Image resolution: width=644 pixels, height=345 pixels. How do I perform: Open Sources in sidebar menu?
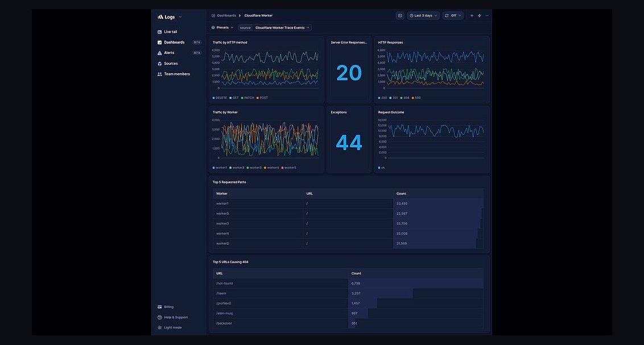(x=171, y=64)
